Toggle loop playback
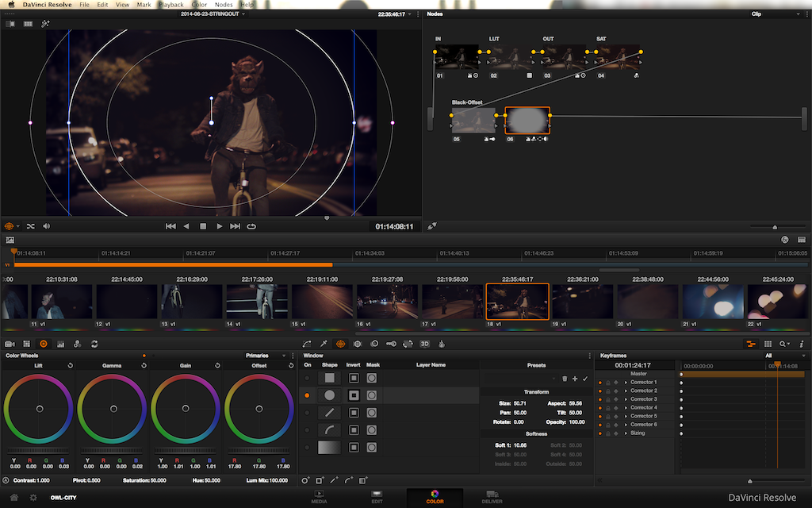Viewport: 812px width, 508px height. [x=251, y=226]
